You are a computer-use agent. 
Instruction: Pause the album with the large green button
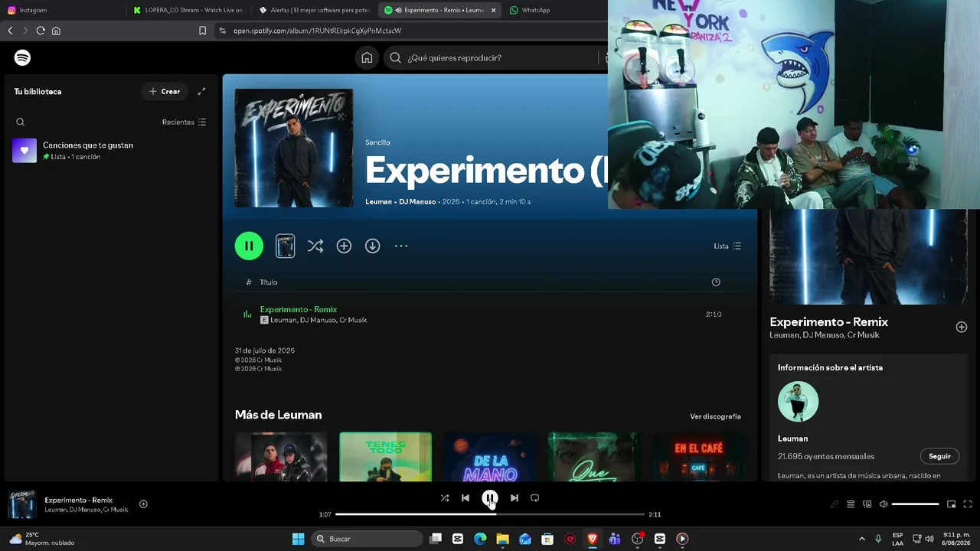249,246
